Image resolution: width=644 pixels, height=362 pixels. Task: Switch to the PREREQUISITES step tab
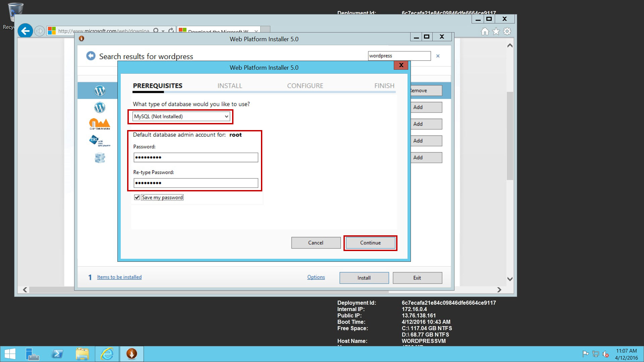coord(158,86)
